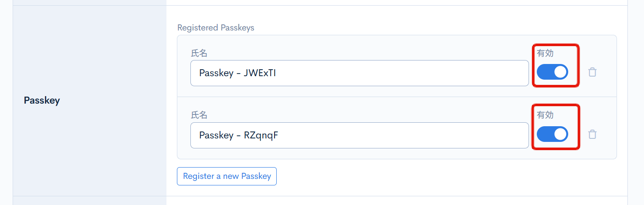Click Register a new Passkey button
This screenshot has width=644, height=205.
point(227,176)
